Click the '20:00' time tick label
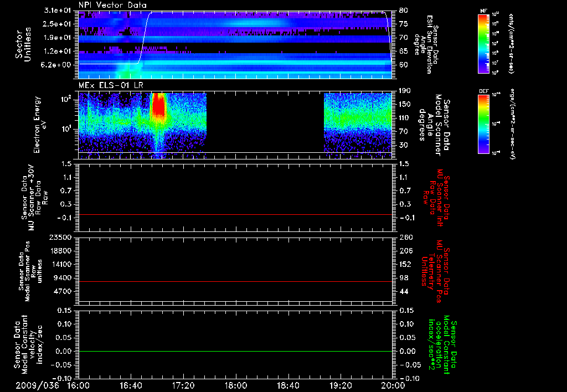Viewport: 567px width, 392px height. 393,385
